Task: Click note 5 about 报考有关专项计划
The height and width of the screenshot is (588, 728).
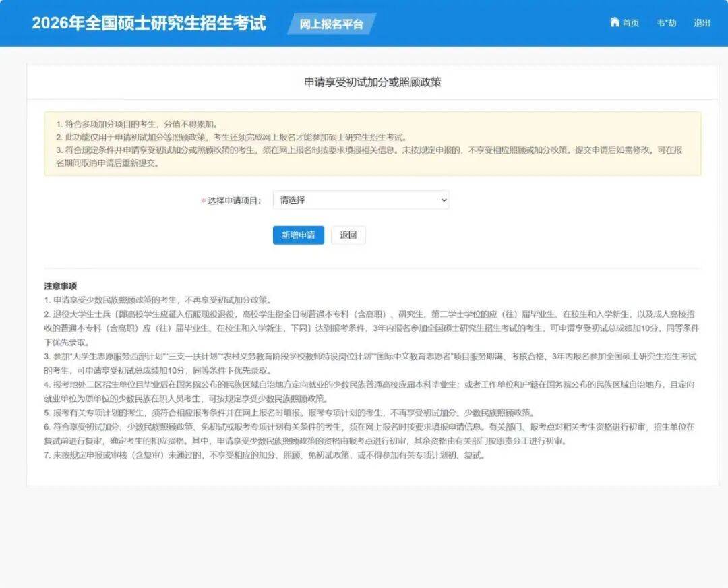Action: [290, 413]
